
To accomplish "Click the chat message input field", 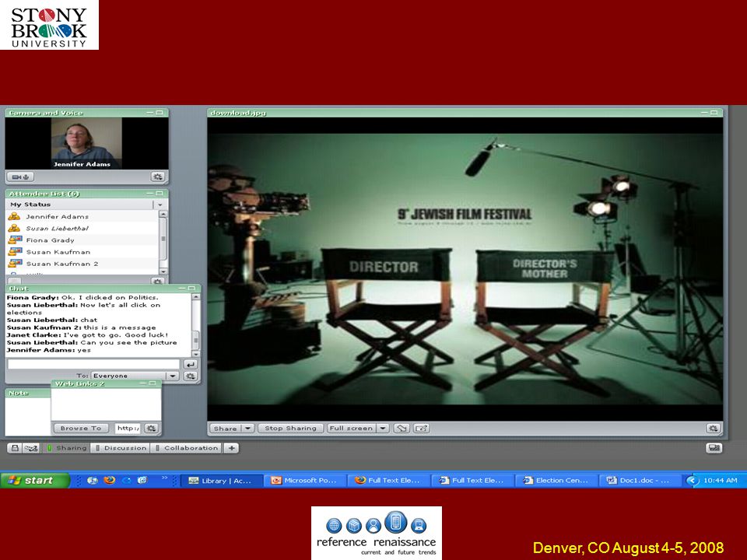I will pos(93,364).
